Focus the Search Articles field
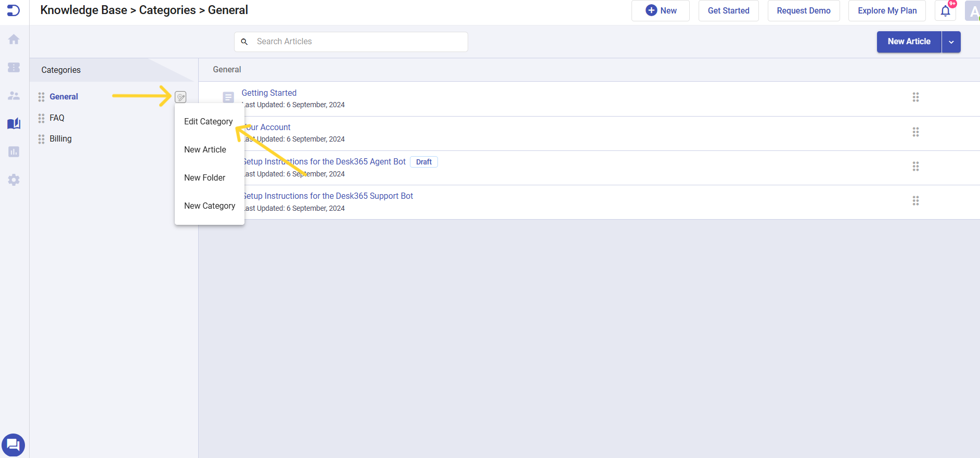The width and height of the screenshot is (980, 458). pyautogui.click(x=351, y=42)
